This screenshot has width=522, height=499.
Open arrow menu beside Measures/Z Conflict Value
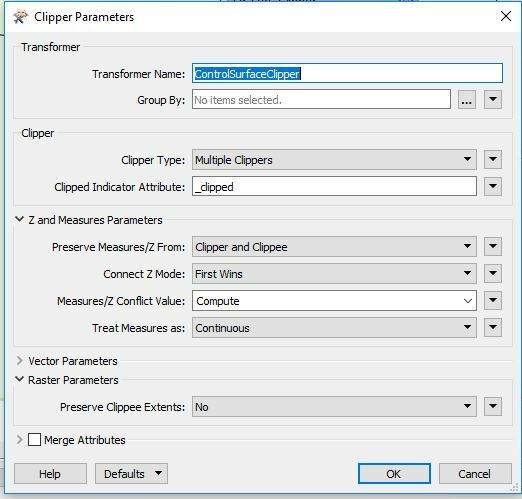tap(493, 300)
